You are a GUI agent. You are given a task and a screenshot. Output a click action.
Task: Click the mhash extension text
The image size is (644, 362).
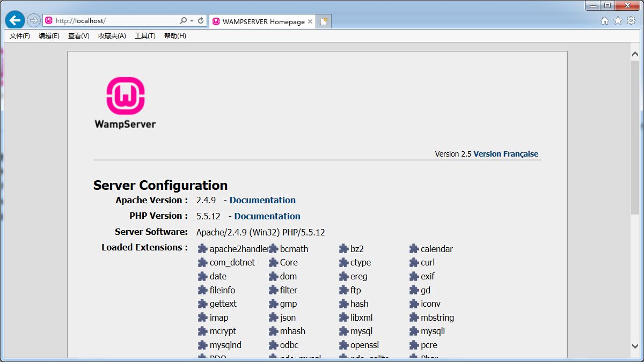[292, 331]
